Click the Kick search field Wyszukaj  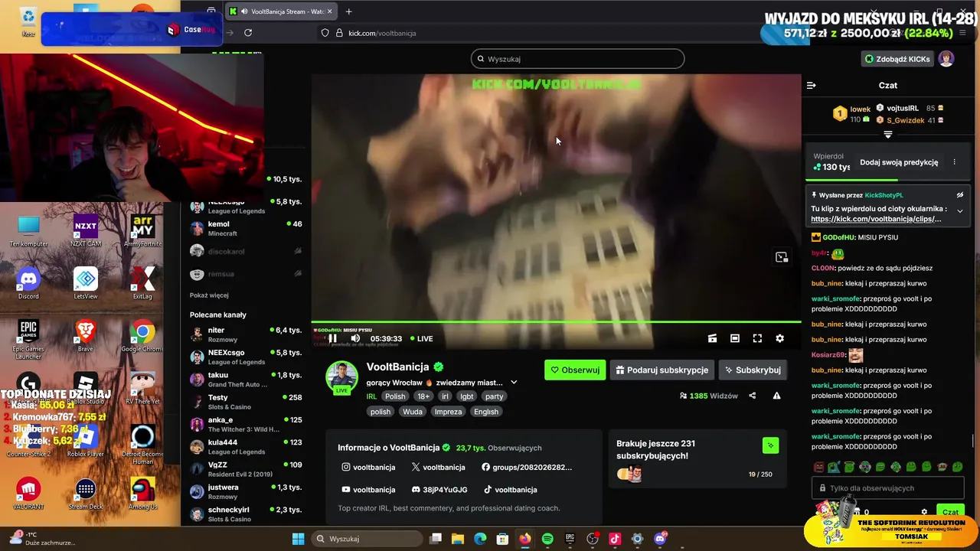(577, 59)
